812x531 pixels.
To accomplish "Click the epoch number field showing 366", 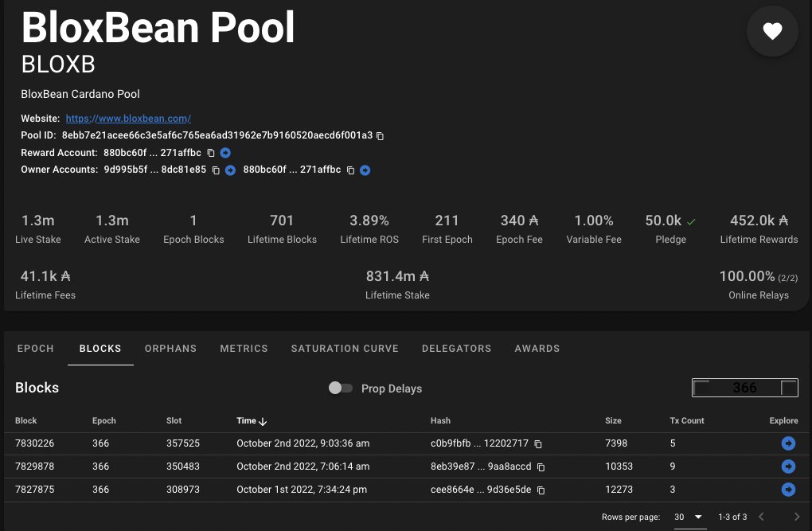I will pos(744,388).
